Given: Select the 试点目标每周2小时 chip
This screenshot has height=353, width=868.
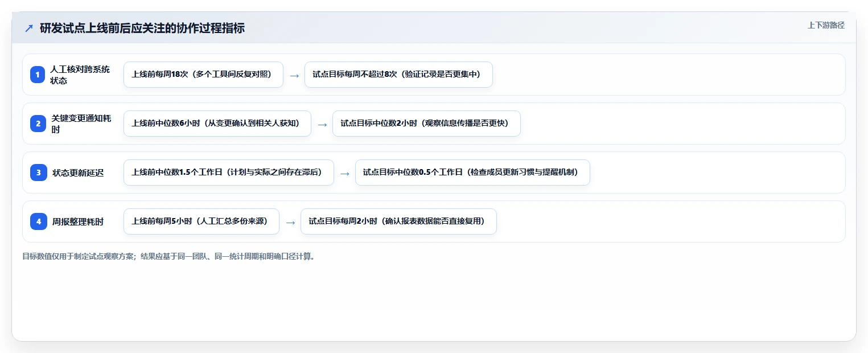Looking at the screenshot, I should pyautogui.click(x=398, y=221).
